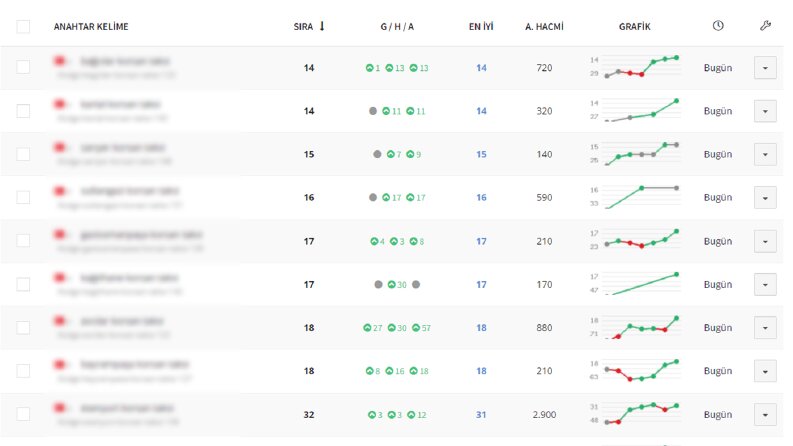The height and width of the screenshot is (446, 793).
Task: Click the green up-arrow beside 27 in the 880 row
Action: (x=367, y=328)
